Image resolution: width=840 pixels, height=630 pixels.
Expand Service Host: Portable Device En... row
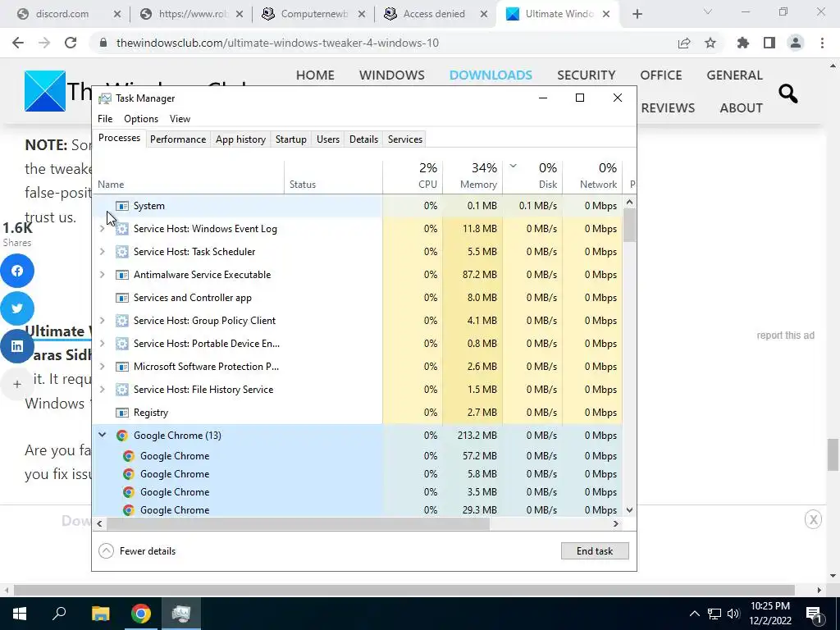click(x=103, y=344)
